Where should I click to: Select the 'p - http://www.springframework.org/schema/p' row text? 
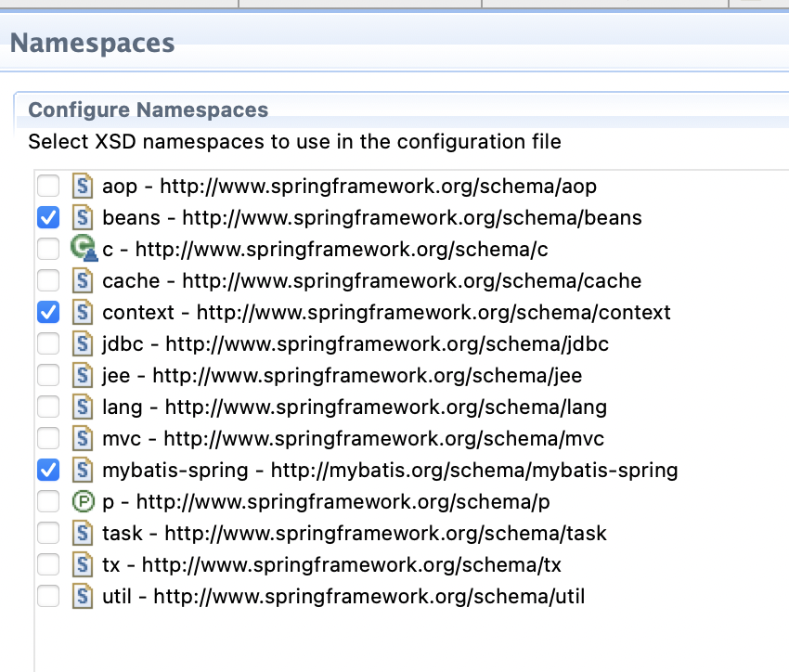pos(326,502)
